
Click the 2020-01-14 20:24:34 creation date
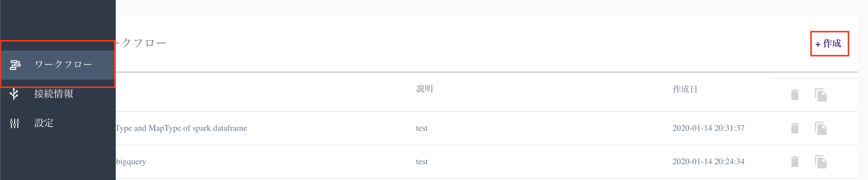click(708, 161)
